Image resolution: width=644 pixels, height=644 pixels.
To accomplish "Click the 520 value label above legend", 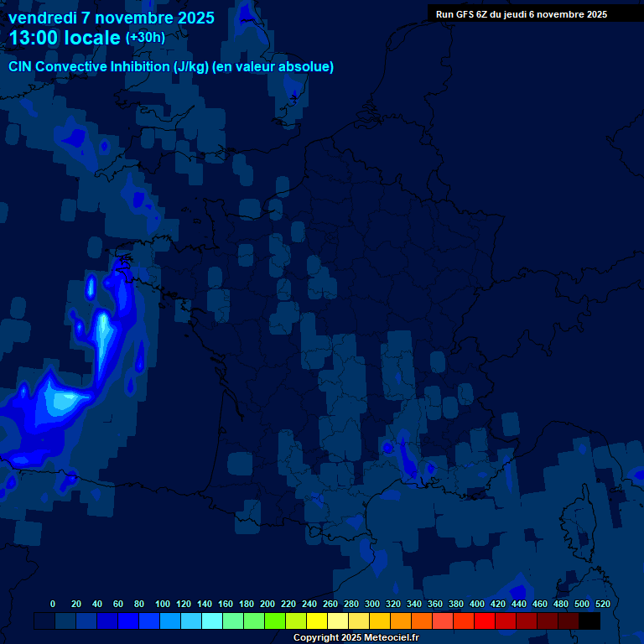I will click(601, 604).
